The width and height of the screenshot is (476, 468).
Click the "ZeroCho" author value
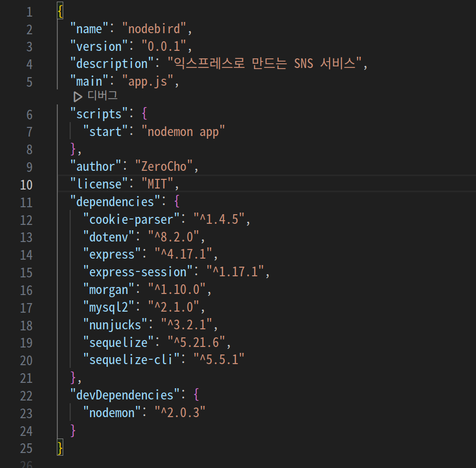[x=164, y=167]
